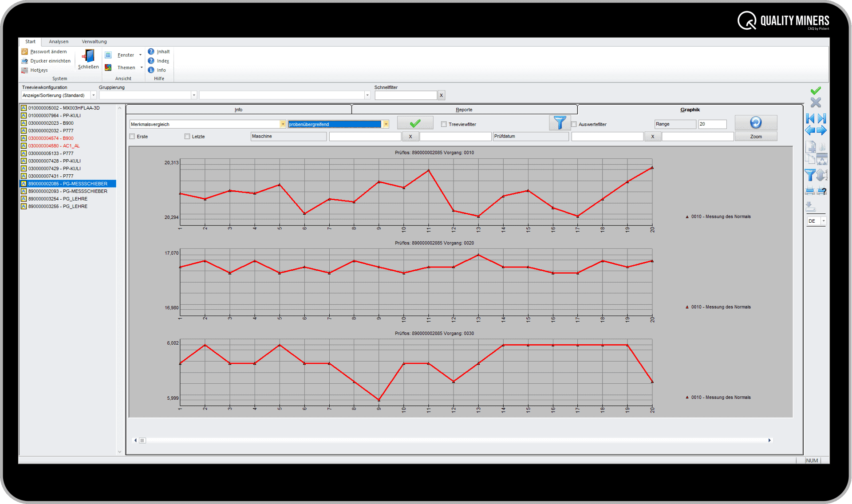The height and width of the screenshot is (504, 852).
Task: Open the Treeviewkonfiguration dropdown
Action: click(93, 95)
